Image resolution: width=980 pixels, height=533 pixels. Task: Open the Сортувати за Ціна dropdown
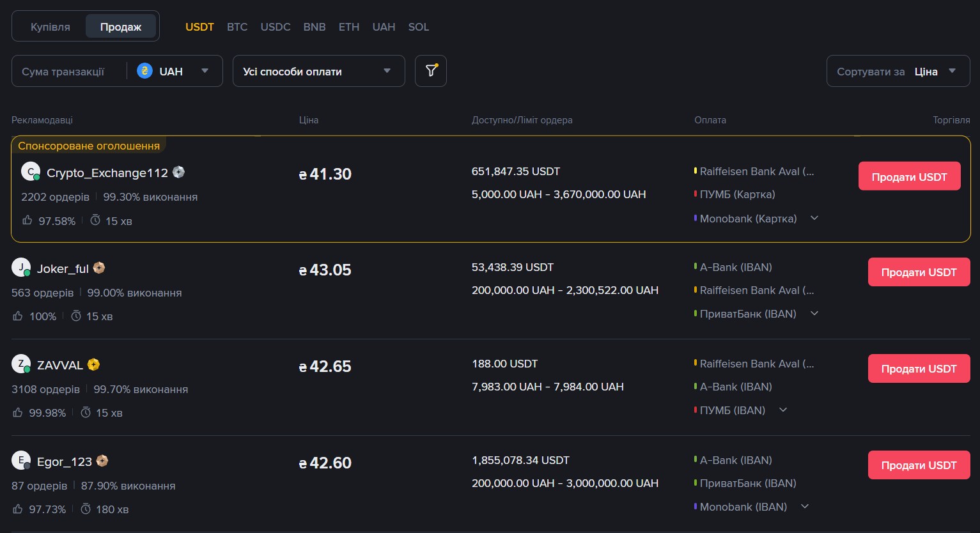tap(899, 71)
